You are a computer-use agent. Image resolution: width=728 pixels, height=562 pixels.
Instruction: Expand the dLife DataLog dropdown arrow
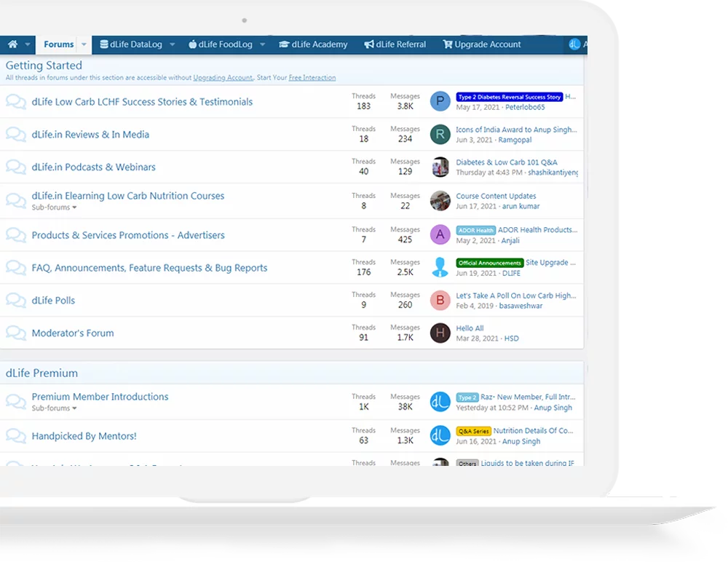[x=173, y=44]
